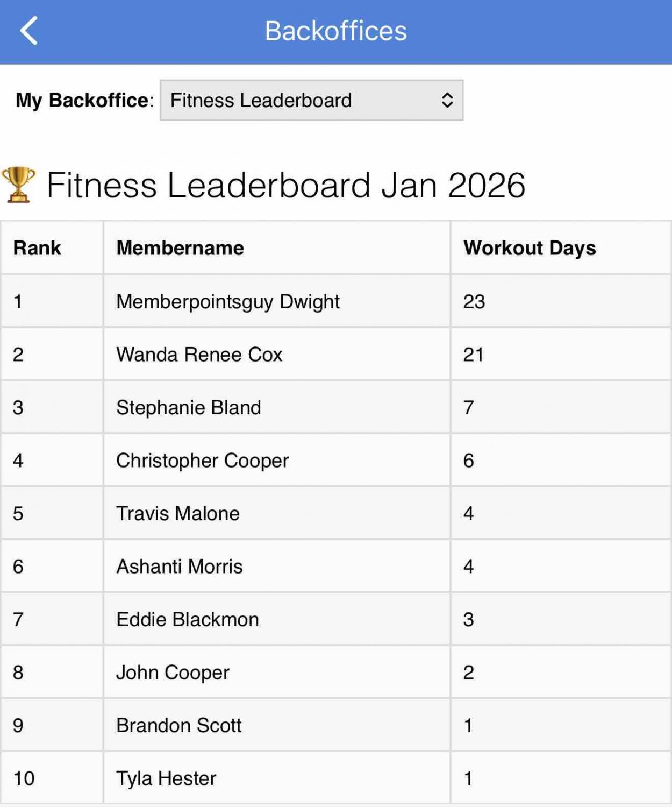Select Wanda Renee Cox row
This screenshot has width=672, height=807.
199,355
